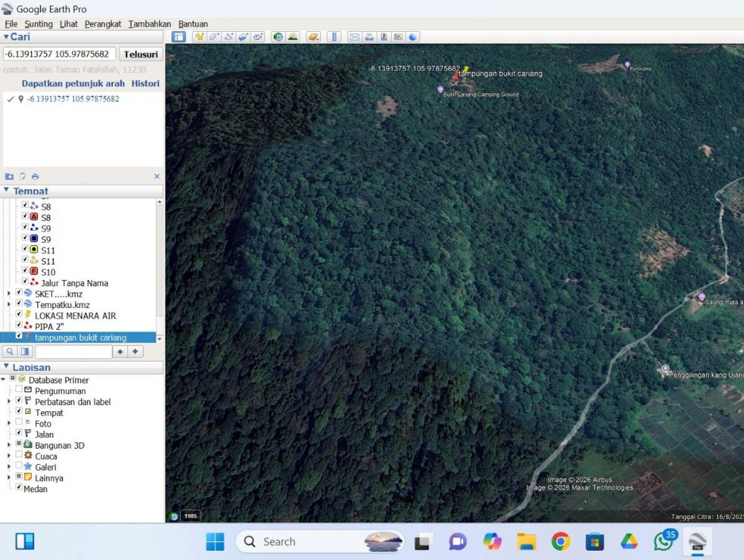Image resolution: width=744 pixels, height=560 pixels.
Task: Click the coordinate search input field
Action: click(59, 54)
